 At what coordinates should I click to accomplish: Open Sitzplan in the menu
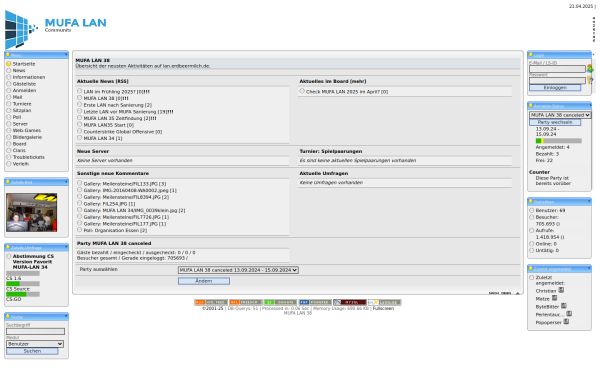pos(22,111)
